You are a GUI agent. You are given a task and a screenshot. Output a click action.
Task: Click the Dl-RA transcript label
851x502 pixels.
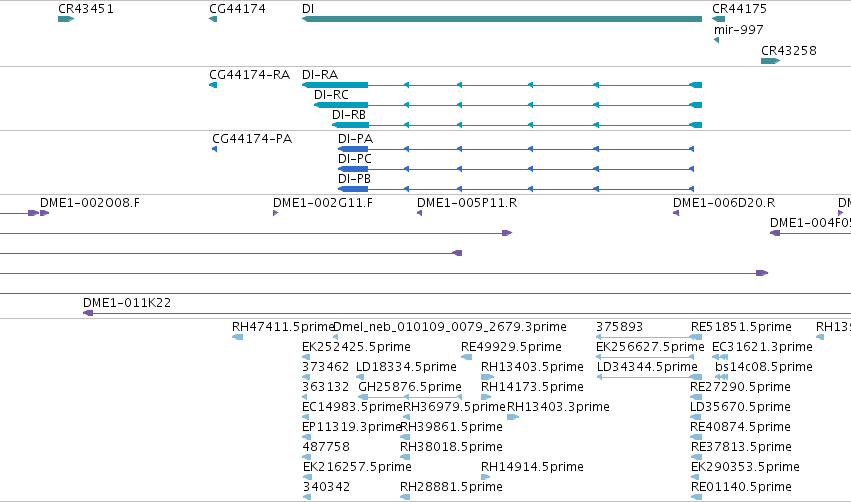[x=320, y=75]
